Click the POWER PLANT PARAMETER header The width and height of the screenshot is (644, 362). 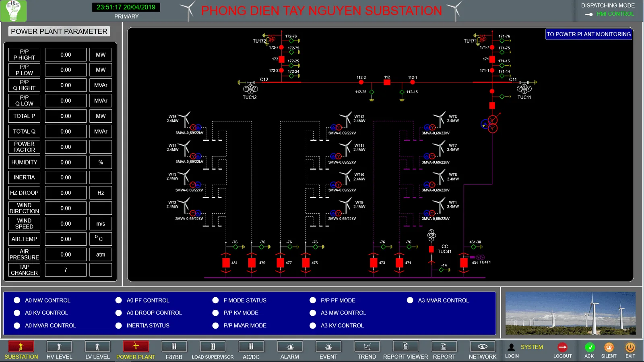point(59,31)
